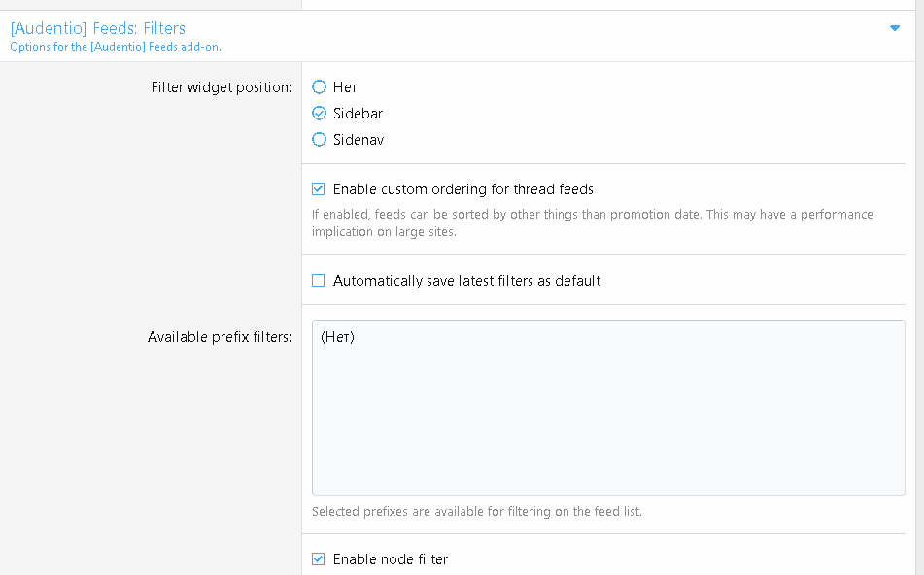
Task: Untick Enable custom ordering checkbox box
Action: pos(319,189)
